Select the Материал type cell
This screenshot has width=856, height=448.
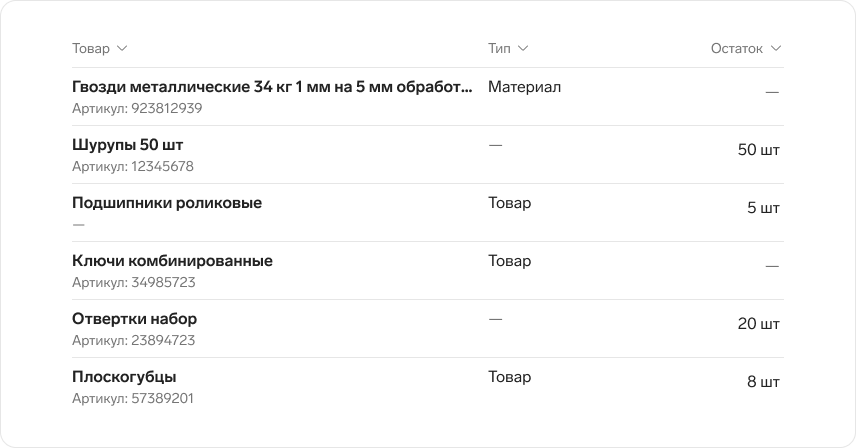click(x=524, y=87)
